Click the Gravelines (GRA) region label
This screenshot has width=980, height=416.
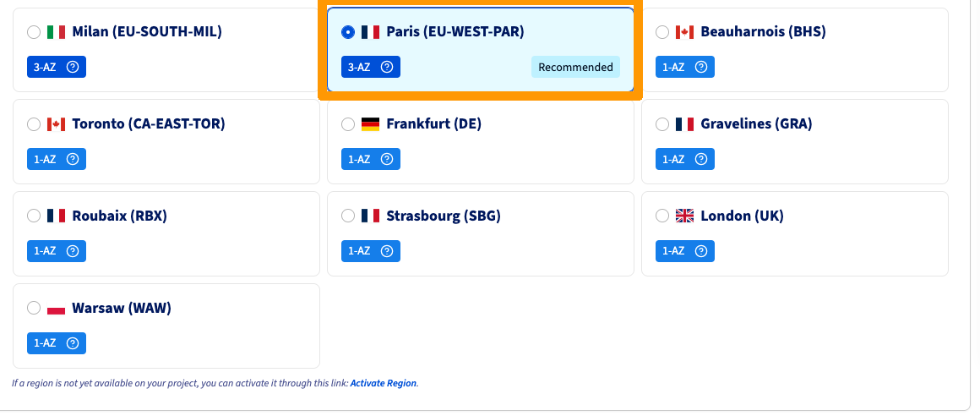756,124
